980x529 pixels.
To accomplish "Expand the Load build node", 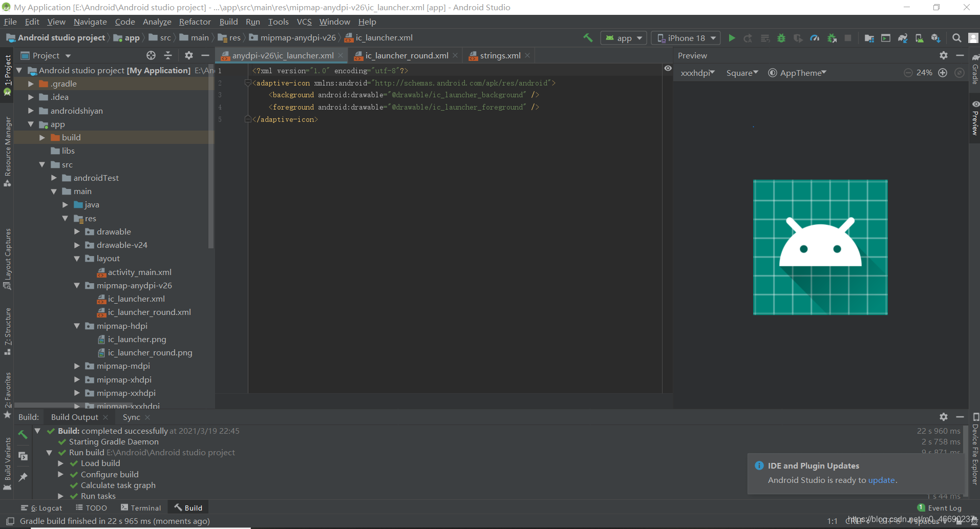I will (60, 463).
